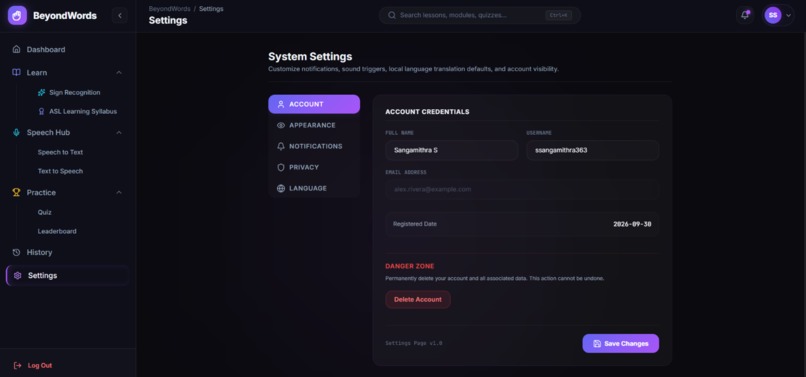The image size is (806, 377).
Task: Open notifications via the bell icon
Action: [x=745, y=15]
